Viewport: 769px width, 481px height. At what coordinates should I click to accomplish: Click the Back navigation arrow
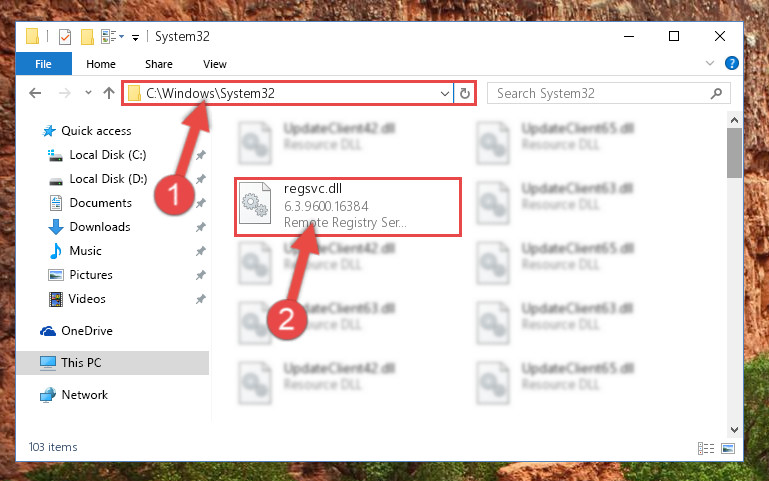35,93
